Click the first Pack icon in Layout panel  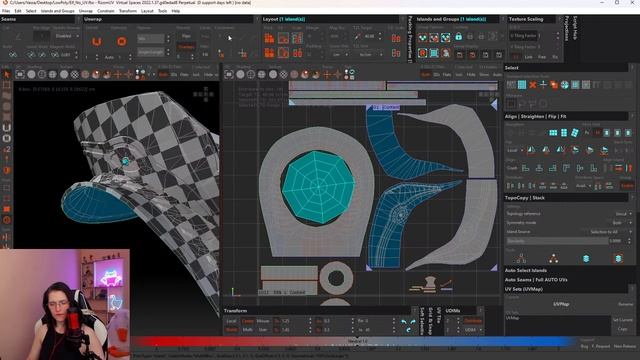tap(269, 38)
